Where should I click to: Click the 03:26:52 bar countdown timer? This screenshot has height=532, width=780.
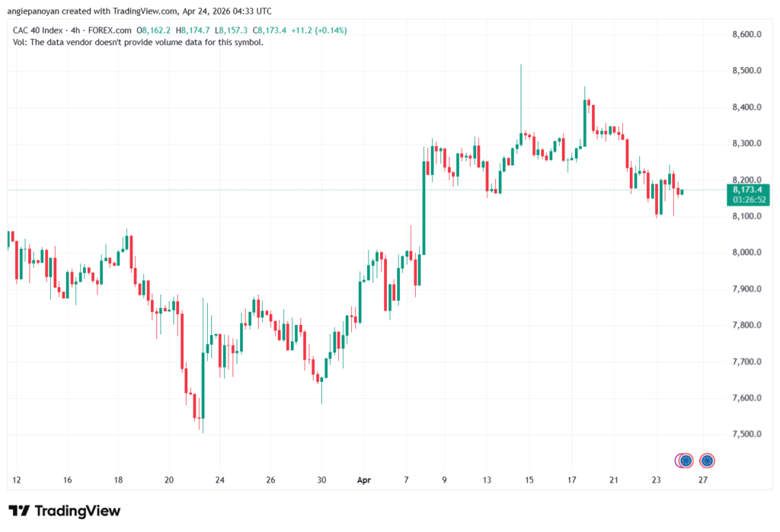pos(749,199)
